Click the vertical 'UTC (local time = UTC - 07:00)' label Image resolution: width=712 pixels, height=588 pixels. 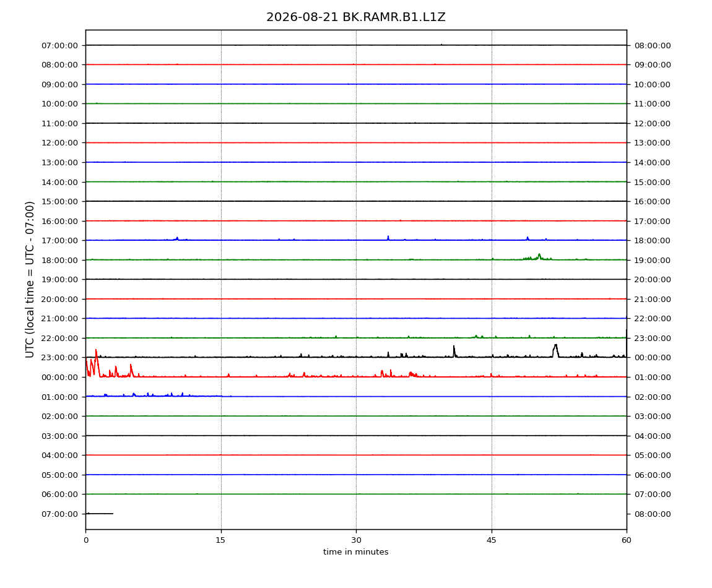point(30,280)
